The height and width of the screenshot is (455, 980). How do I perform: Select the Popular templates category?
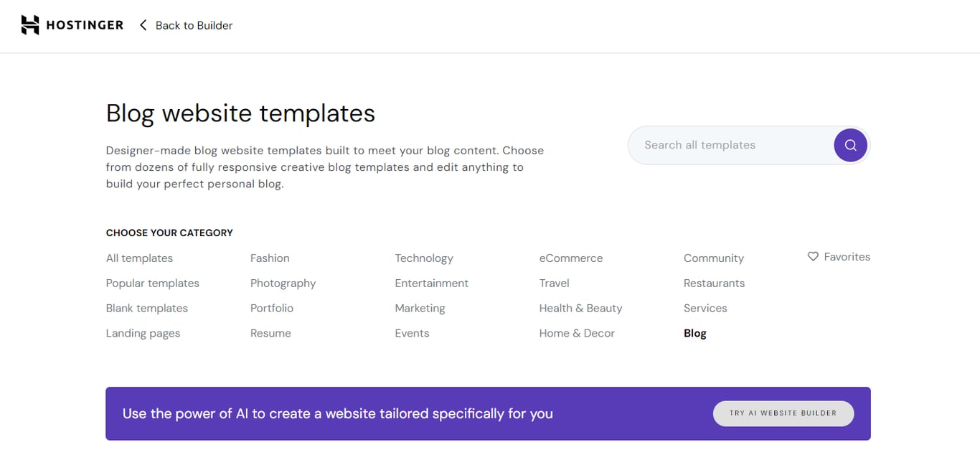[x=152, y=283]
